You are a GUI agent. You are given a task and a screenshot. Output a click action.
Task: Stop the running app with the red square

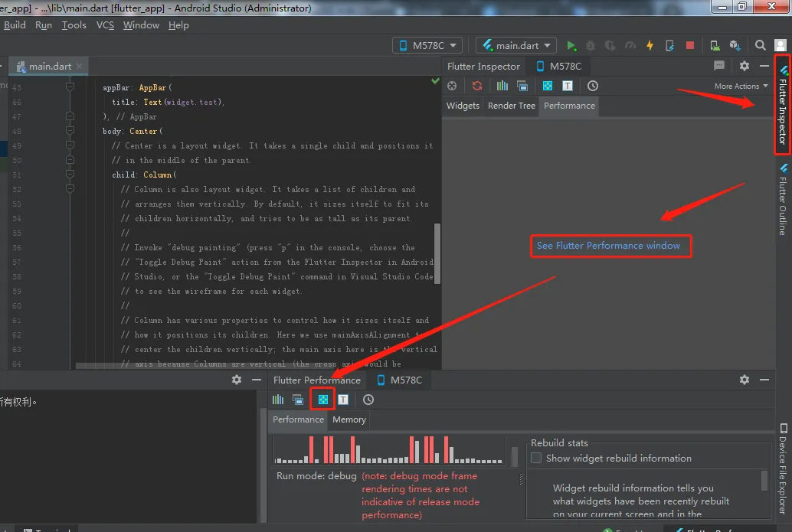pyautogui.click(x=690, y=45)
